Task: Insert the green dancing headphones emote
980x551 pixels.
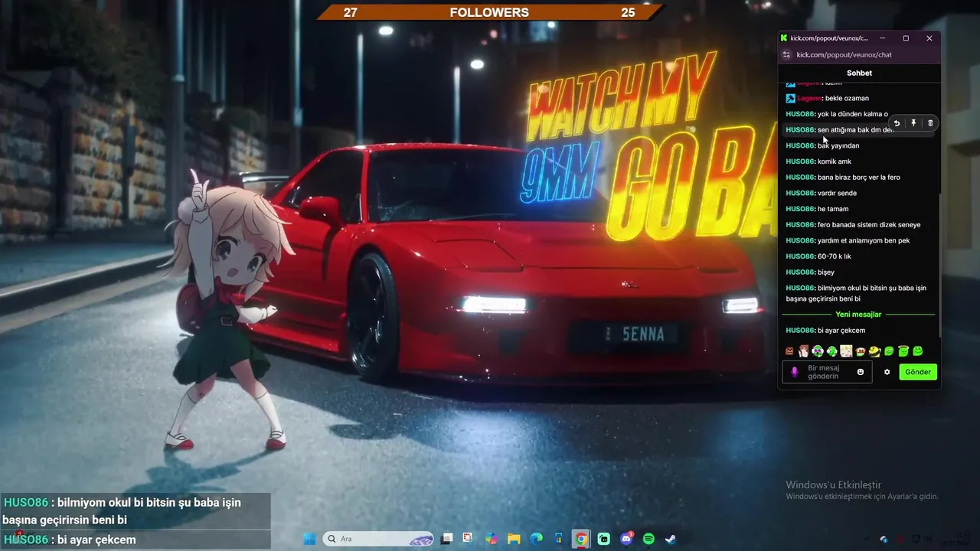Action: (832, 351)
